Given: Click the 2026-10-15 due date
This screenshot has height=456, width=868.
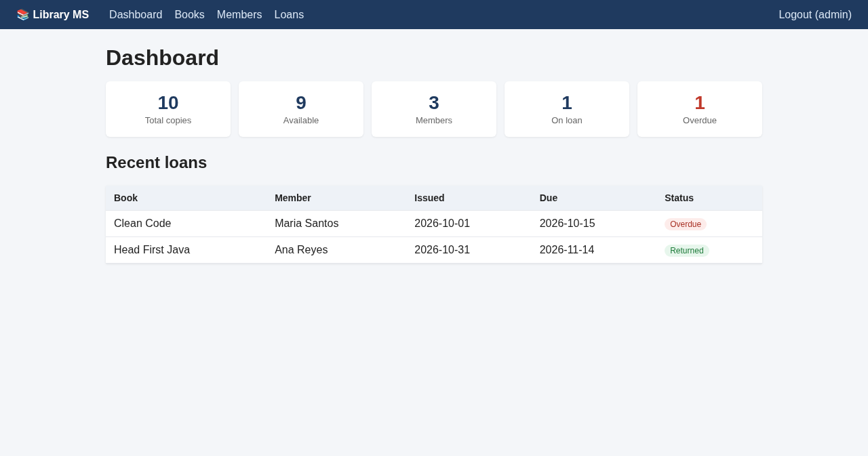Looking at the screenshot, I should [568, 224].
